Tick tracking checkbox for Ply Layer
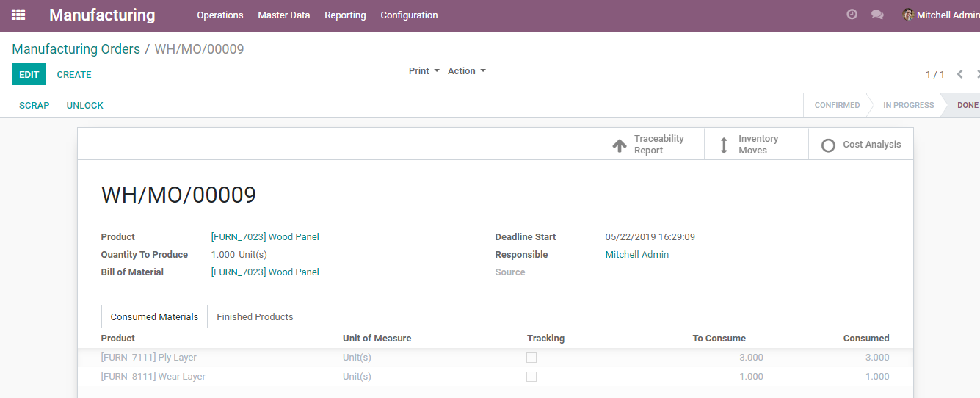 point(531,358)
